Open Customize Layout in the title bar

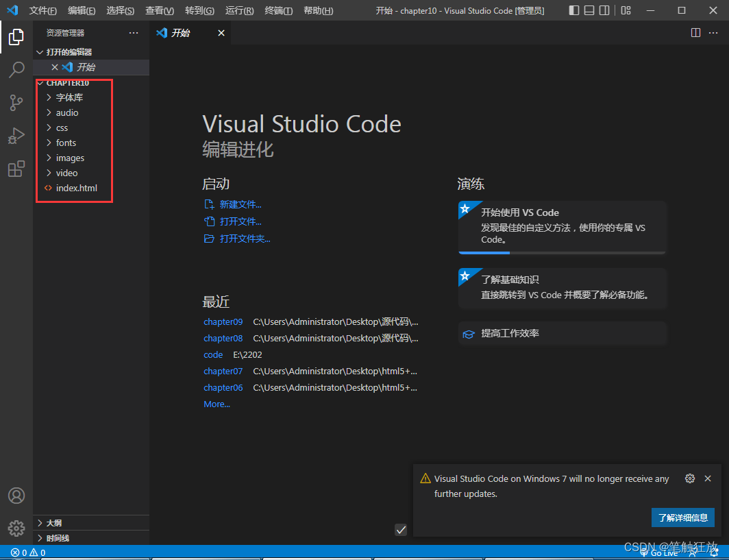point(626,10)
